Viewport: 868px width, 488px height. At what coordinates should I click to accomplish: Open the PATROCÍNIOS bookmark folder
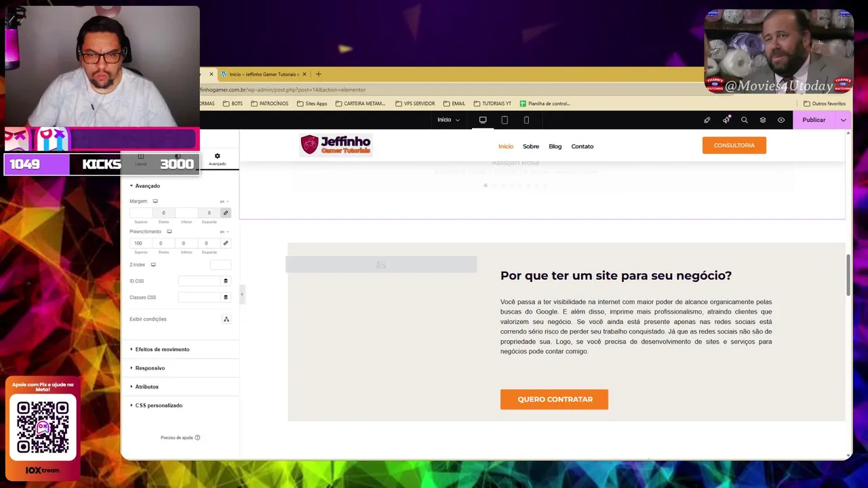(x=270, y=104)
